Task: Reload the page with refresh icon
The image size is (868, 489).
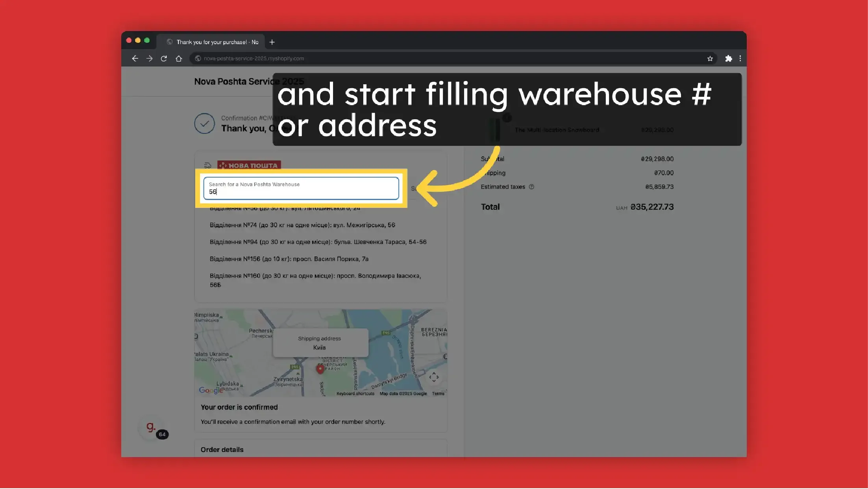Action: (164, 59)
